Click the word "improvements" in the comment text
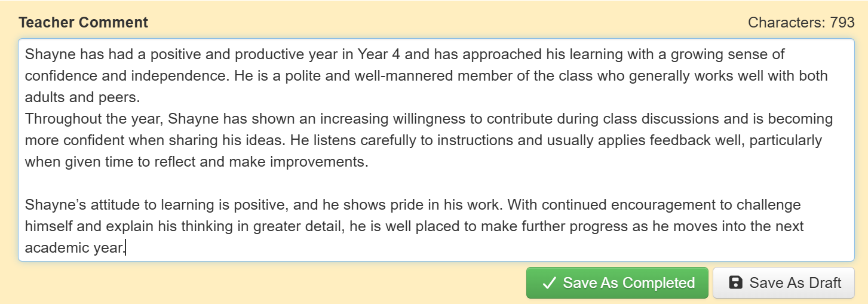 pos(323,162)
